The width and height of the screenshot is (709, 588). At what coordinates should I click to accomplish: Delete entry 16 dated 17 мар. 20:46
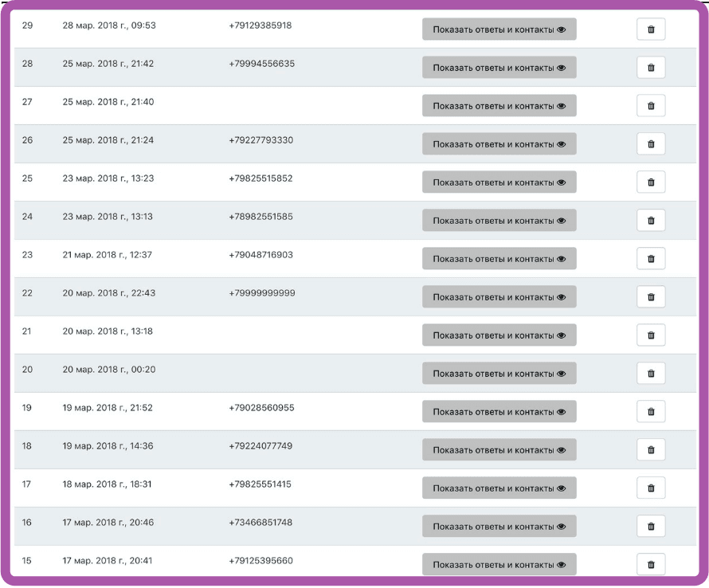[651, 527]
